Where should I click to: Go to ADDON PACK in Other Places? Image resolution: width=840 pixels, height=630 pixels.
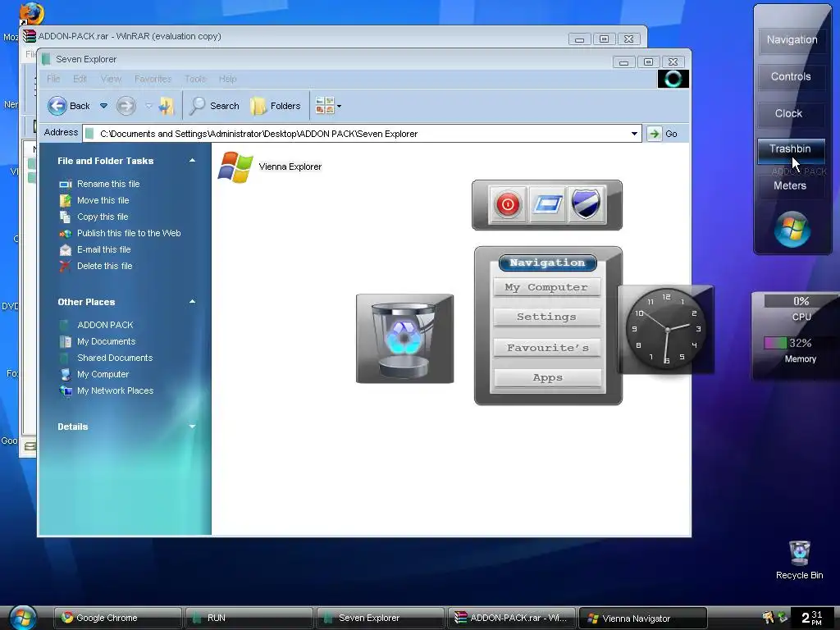[97, 325]
